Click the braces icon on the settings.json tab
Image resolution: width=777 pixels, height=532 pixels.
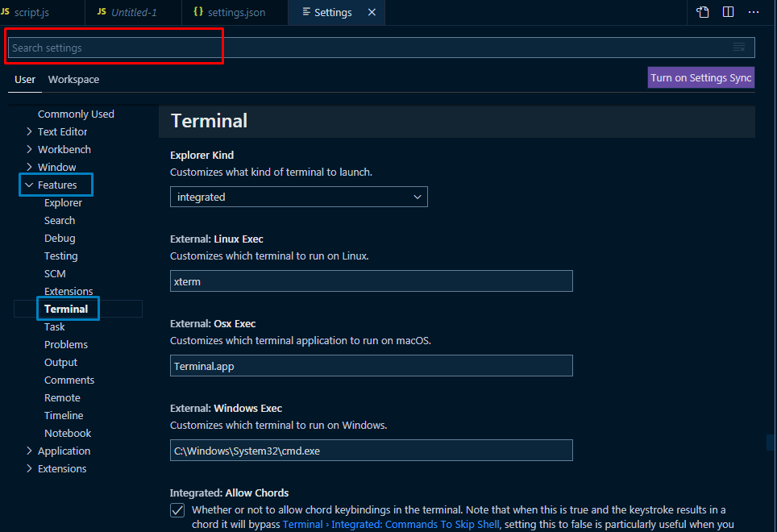198,12
